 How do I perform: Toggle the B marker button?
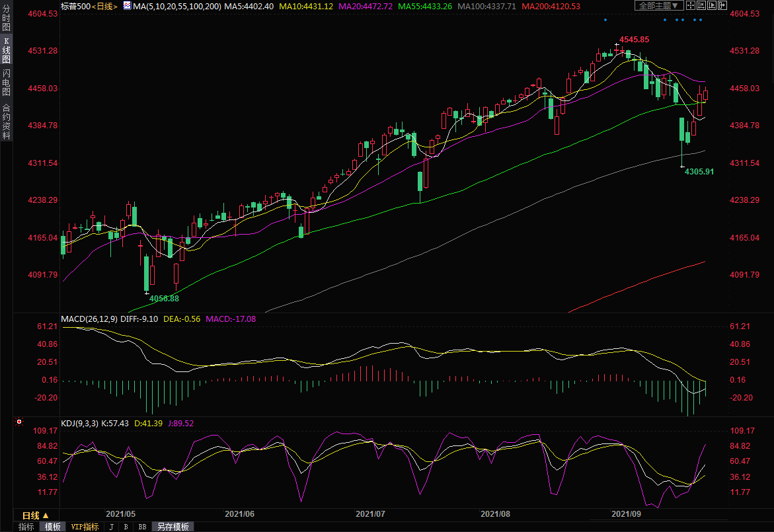[126, 527]
